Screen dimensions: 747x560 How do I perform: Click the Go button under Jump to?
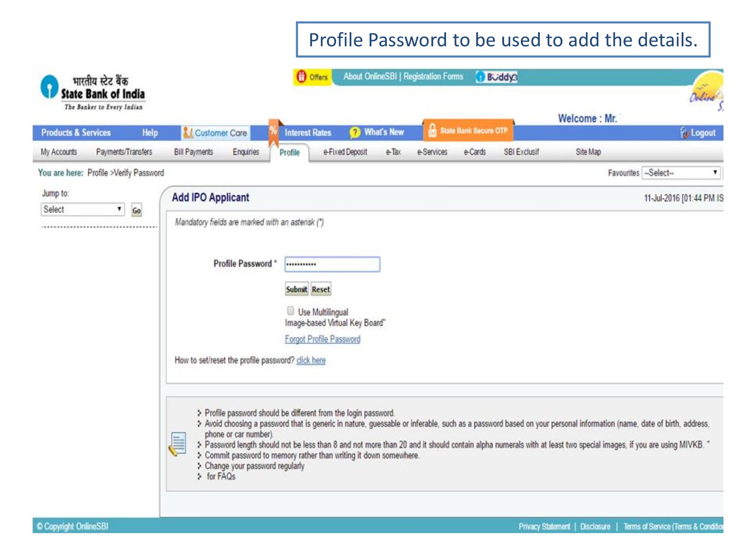(136, 210)
